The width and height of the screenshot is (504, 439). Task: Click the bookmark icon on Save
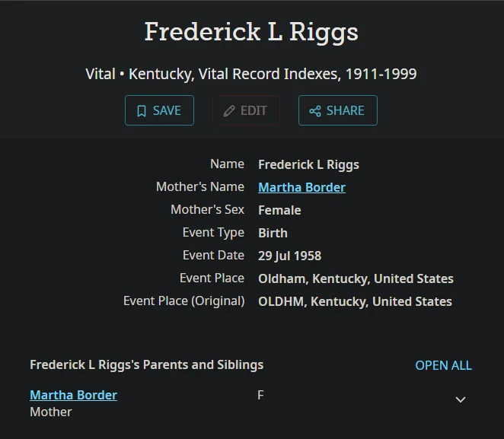click(x=141, y=111)
